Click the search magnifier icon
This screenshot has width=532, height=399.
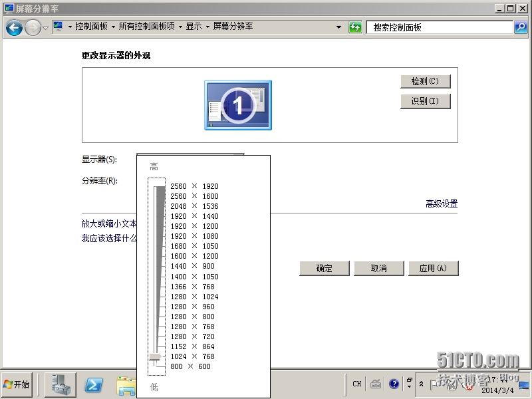(x=521, y=27)
